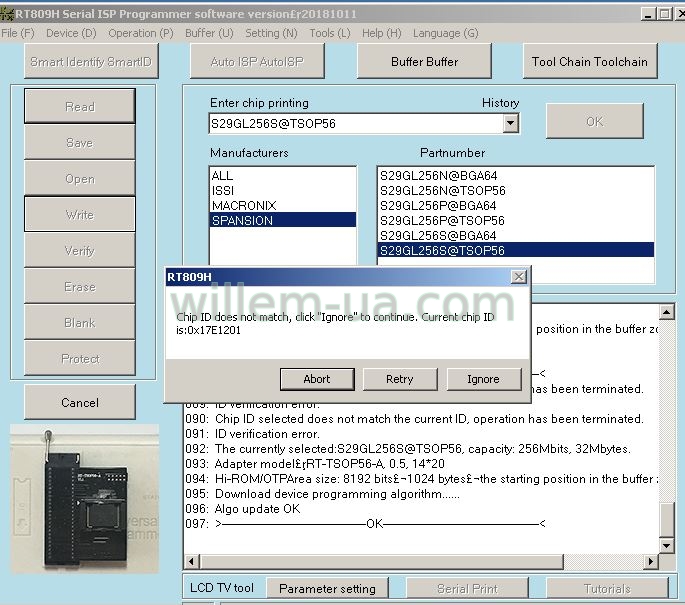Click log horizontal scrollbar left arrow
The image size is (685, 605).
192,561
